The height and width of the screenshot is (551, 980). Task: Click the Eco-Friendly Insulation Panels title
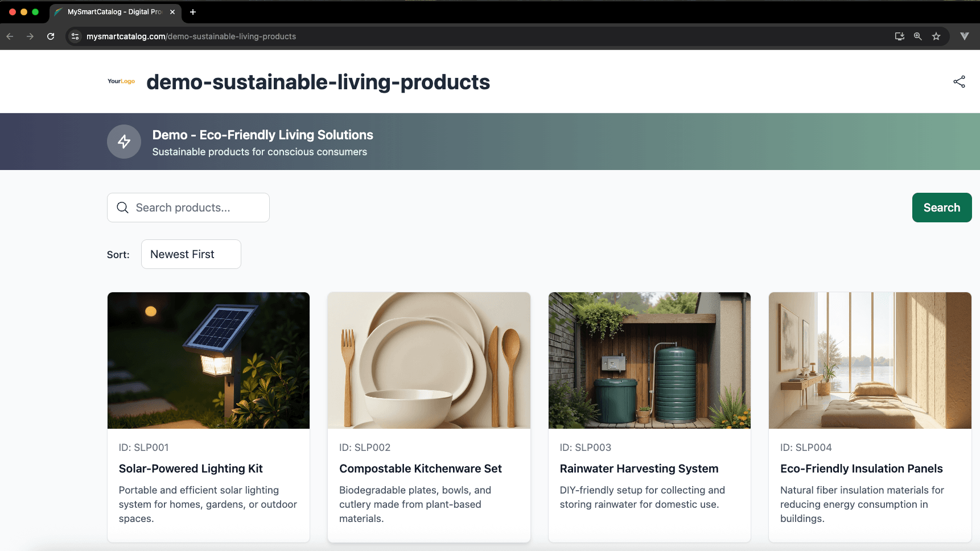(x=861, y=469)
